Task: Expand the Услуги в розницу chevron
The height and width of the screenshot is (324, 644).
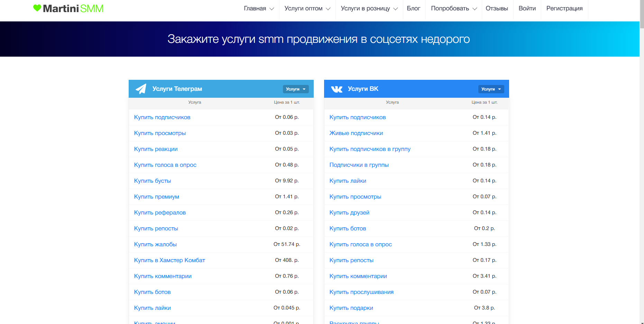Action: (396, 9)
